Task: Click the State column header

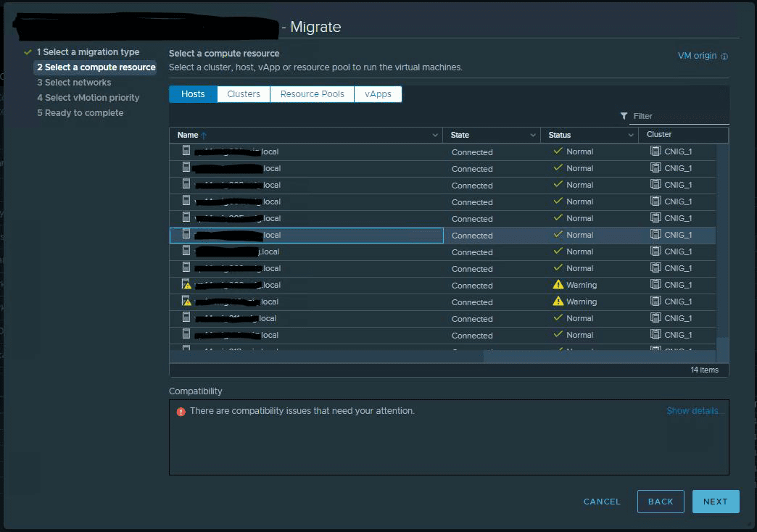Action: pyautogui.click(x=460, y=135)
